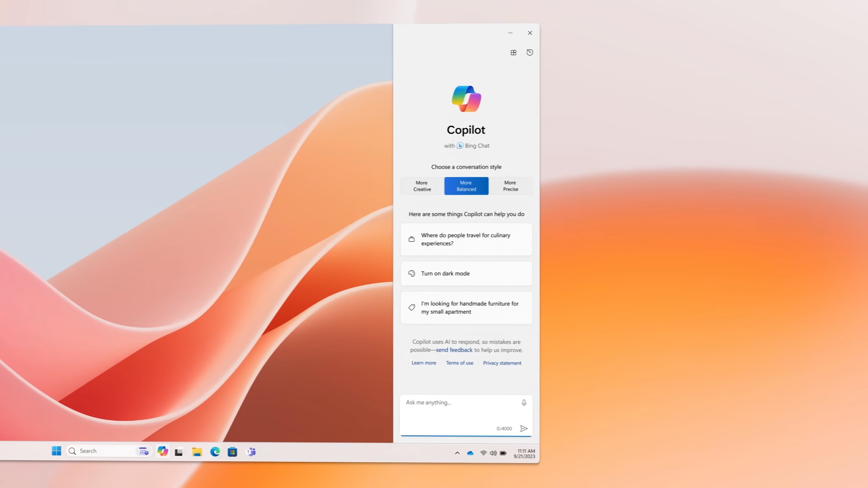Click the microphone icon to speak a prompt

pos(524,402)
